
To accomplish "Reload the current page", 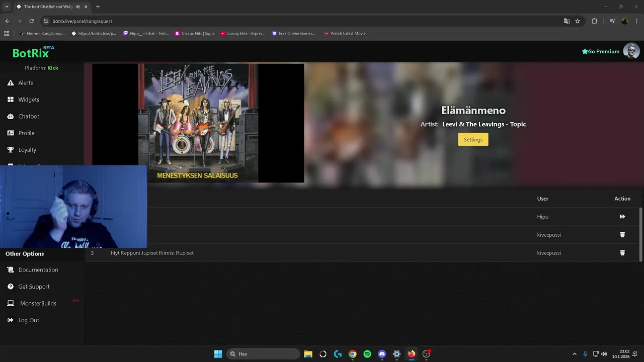I will pos(31,21).
